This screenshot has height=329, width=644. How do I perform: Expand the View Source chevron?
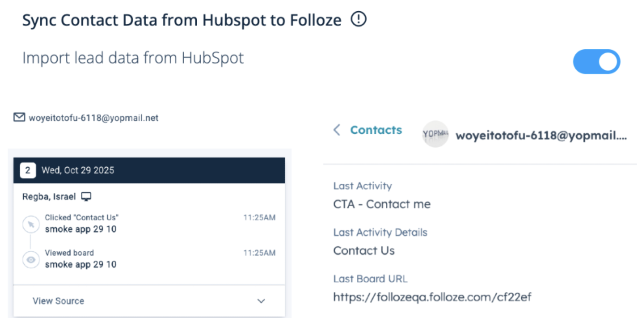click(x=261, y=301)
